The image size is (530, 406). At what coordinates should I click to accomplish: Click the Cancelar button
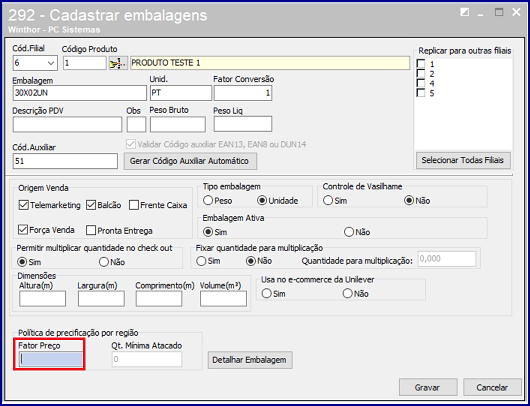click(x=492, y=387)
